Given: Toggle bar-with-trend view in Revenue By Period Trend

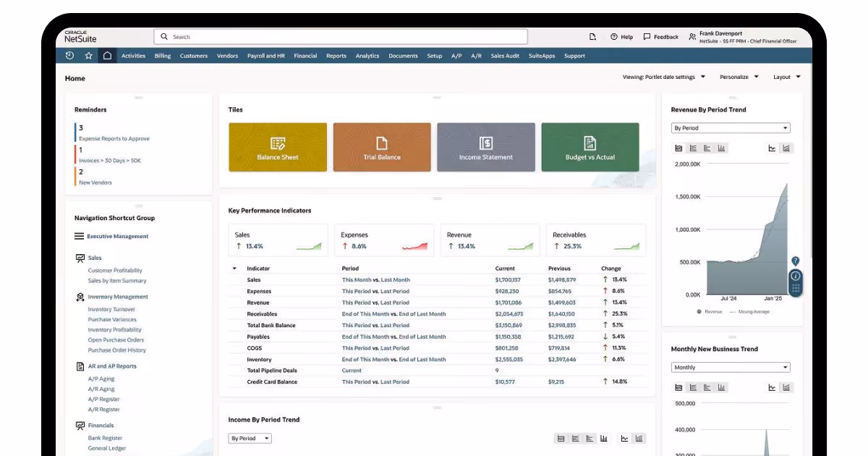Looking at the screenshot, I should [x=786, y=148].
